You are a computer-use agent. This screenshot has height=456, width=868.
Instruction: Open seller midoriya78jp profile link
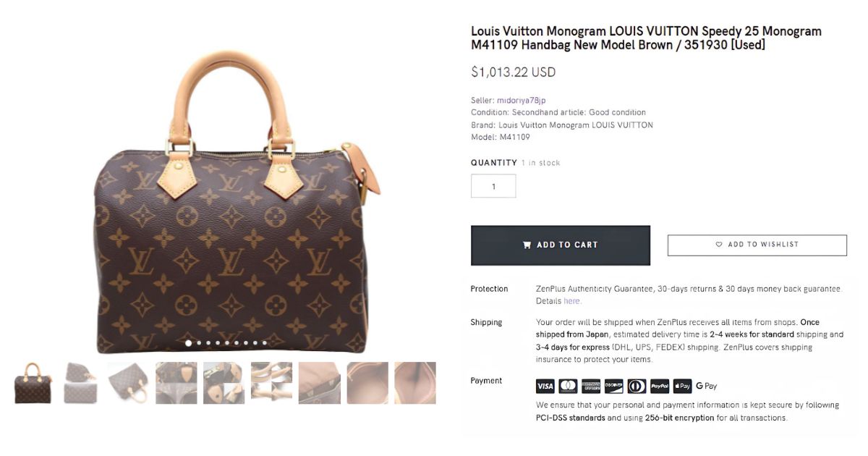(x=521, y=100)
